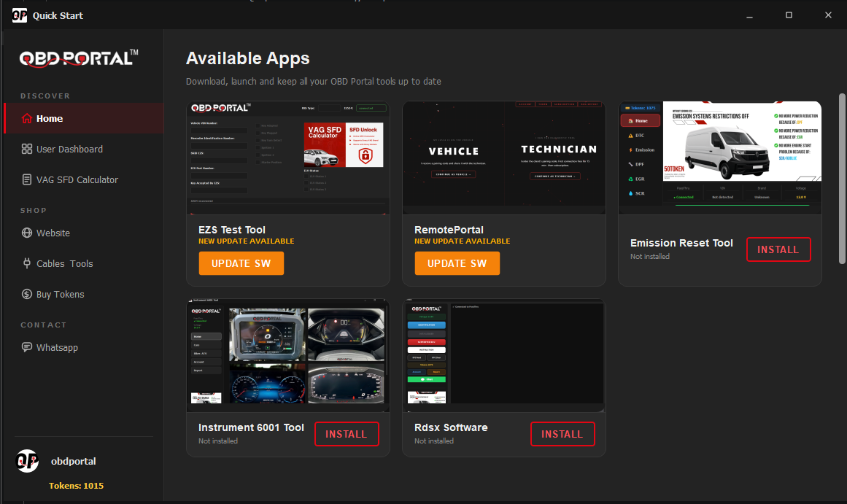Viewport: 847px width, 504px height.
Task: Open the Website shop link
Action: [84, 233]
